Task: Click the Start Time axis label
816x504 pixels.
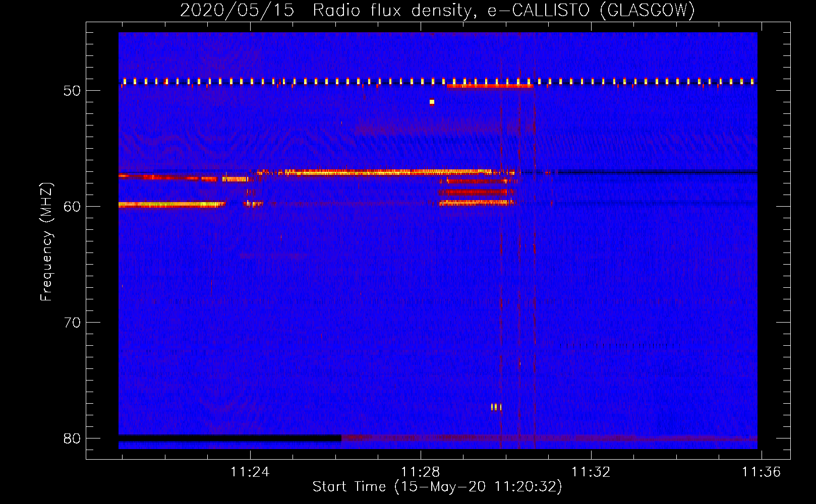Action: pos(437,487)
